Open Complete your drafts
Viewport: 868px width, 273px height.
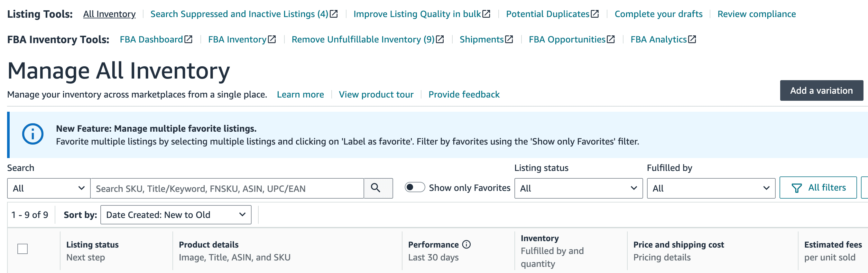coord(659,14)
